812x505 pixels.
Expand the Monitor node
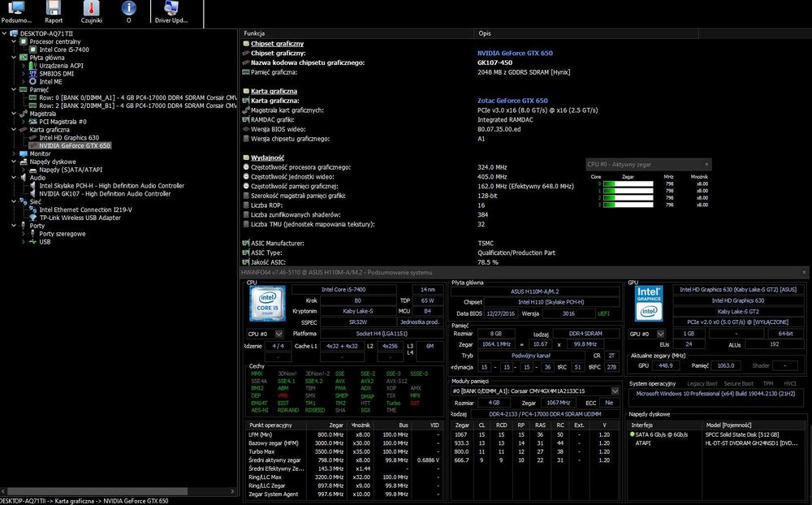coord(14,153)
